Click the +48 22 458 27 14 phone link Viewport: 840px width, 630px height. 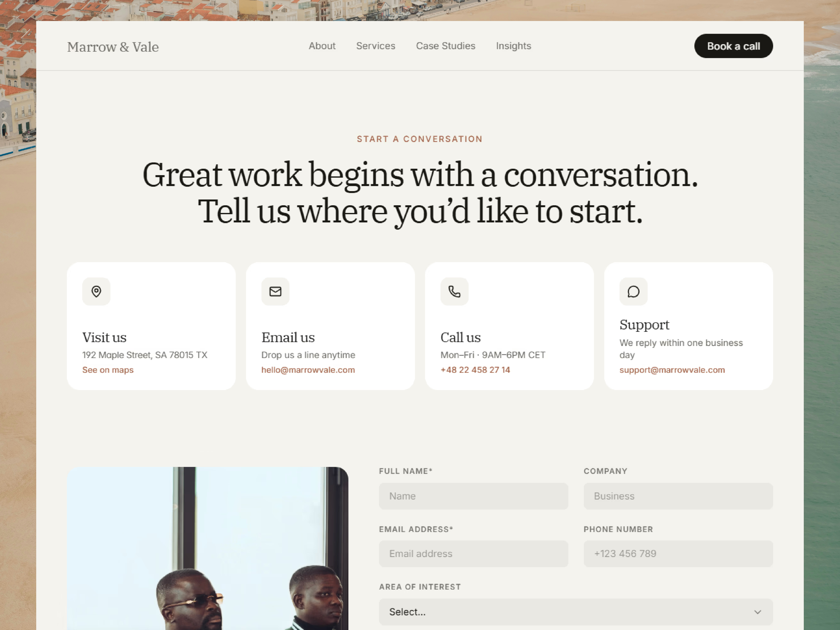click(x=475, y=370)
